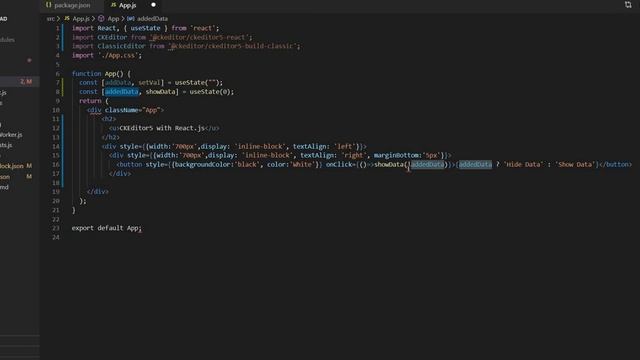Click className="App" on line 10

[132, 110]
